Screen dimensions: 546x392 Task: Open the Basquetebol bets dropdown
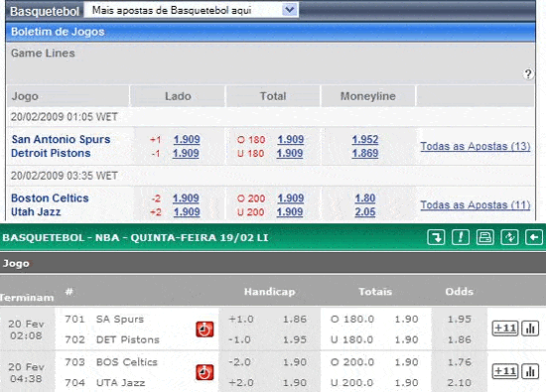(192, 10)
